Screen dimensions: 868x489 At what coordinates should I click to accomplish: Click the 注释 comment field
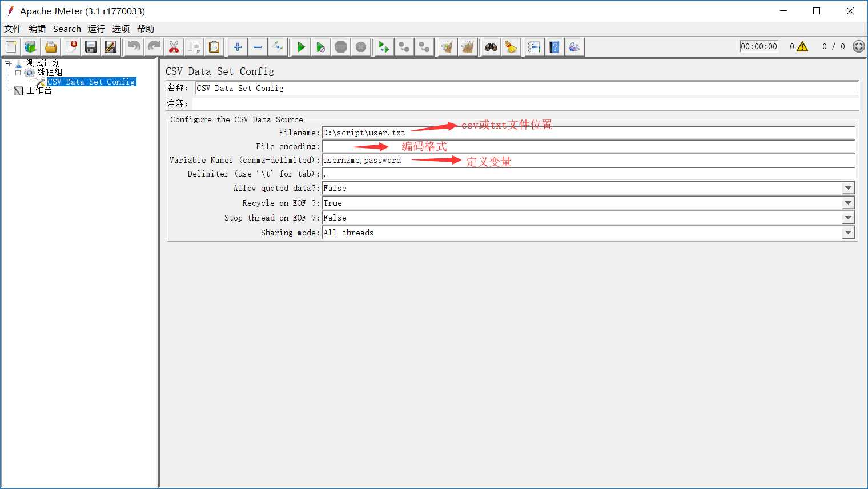(525, 103)
